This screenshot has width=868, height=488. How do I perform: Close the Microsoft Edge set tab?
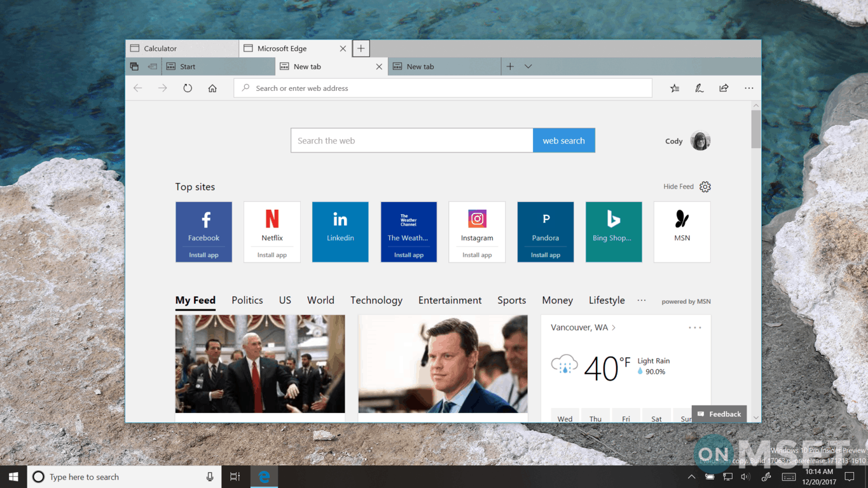pos(343,48)
